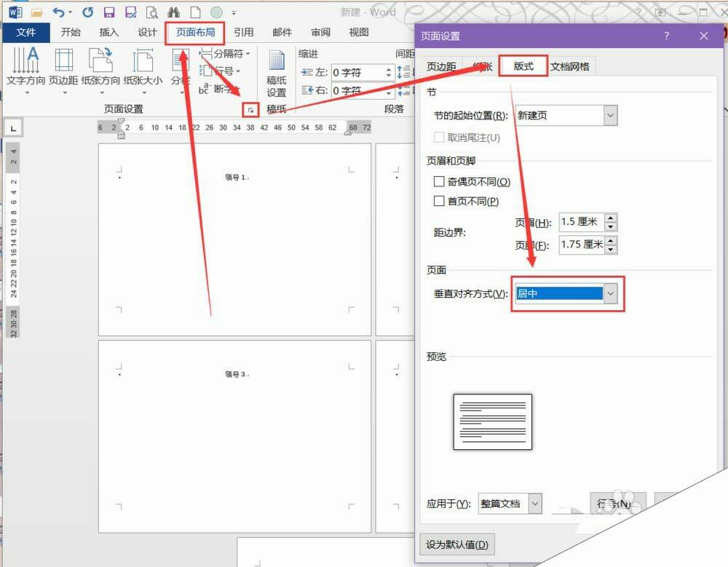728x567 pixels.
Task: Click the help question mark in 页面设置 dialog
Action: tap(667, 36)
